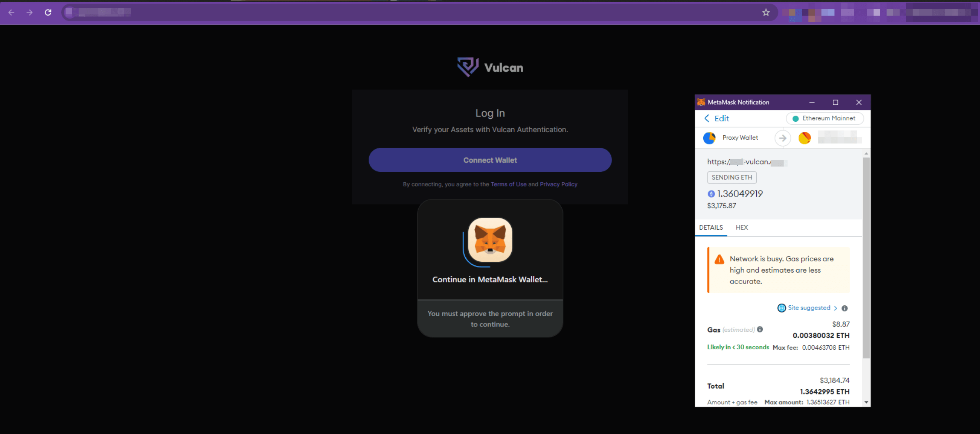Reload the current page

coord(48,13)
